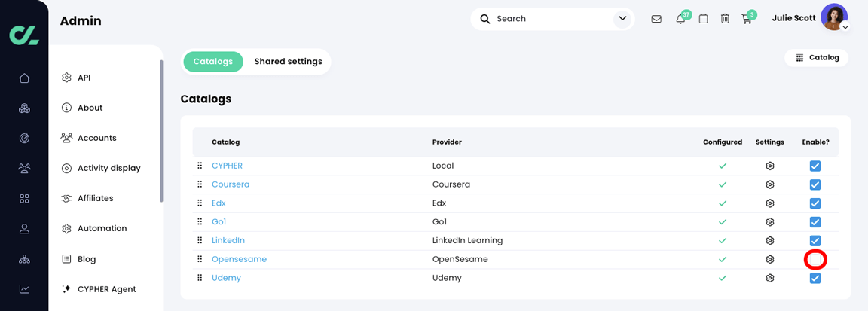
Task: Open the Catalog button at top right
Action: [817, 58]
